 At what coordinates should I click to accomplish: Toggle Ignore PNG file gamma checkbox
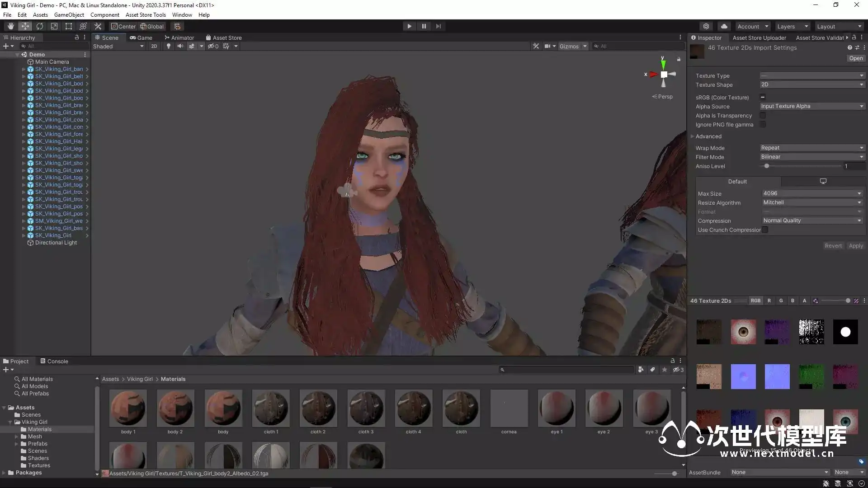pos(763,125)
